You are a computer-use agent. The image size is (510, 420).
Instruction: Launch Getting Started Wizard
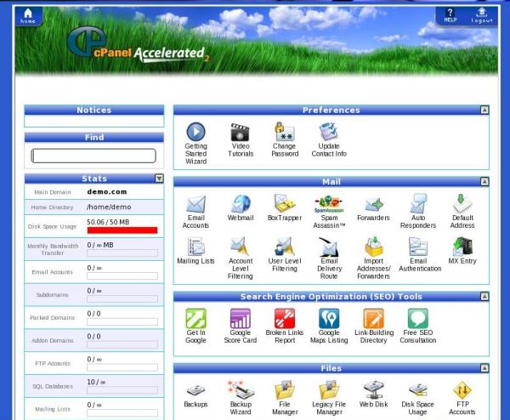[195, 143]
